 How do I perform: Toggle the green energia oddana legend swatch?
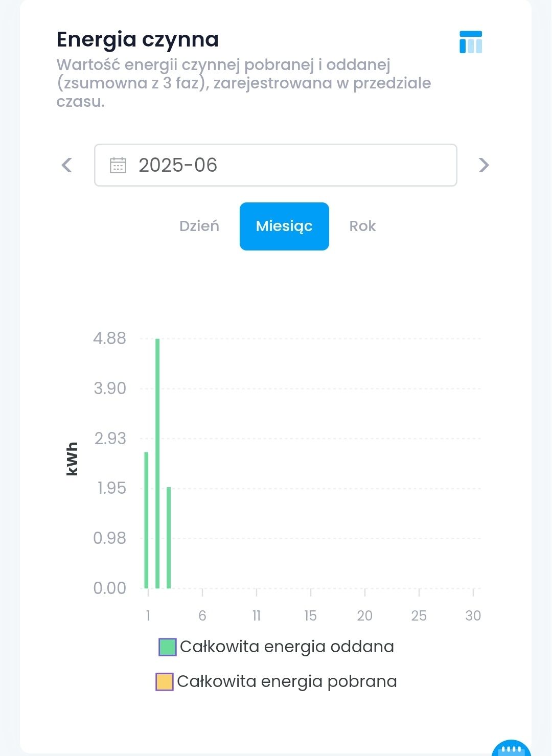[168, 647]
